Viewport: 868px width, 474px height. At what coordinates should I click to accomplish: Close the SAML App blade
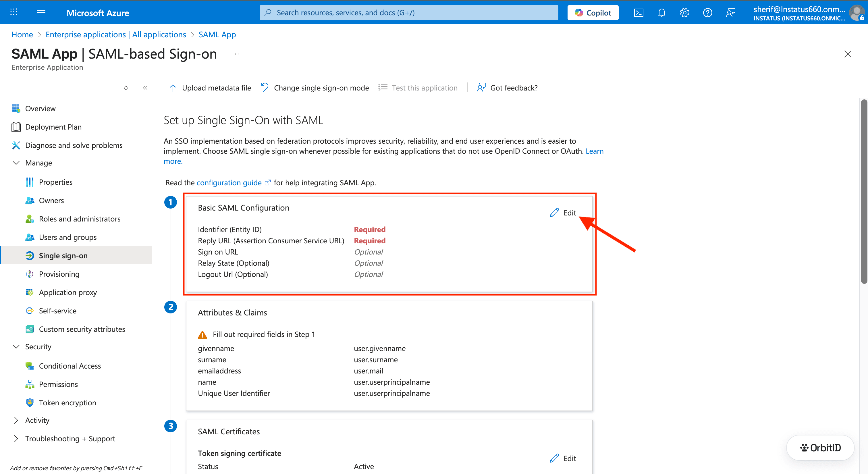click(847, 54)
